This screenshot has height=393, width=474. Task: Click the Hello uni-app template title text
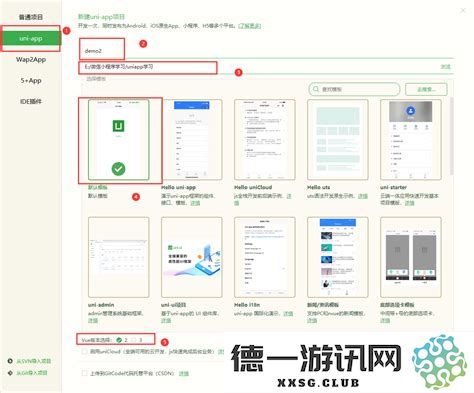click(178, 187)
